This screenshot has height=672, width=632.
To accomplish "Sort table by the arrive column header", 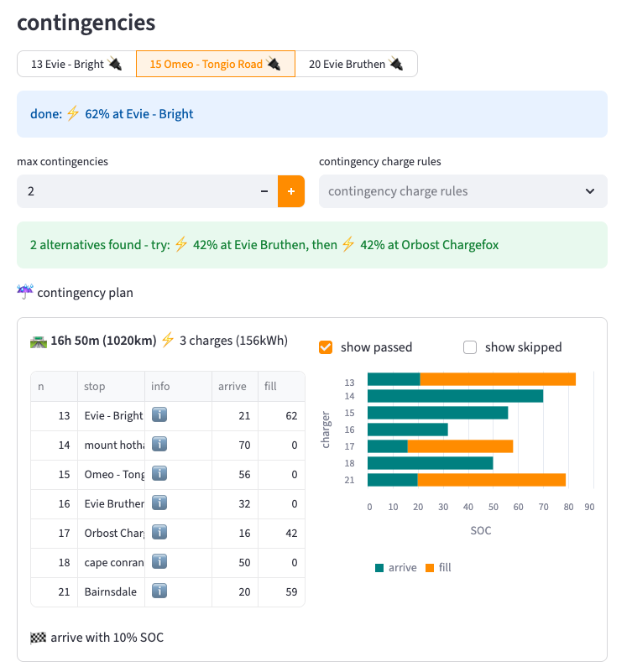I will point(232,387).
